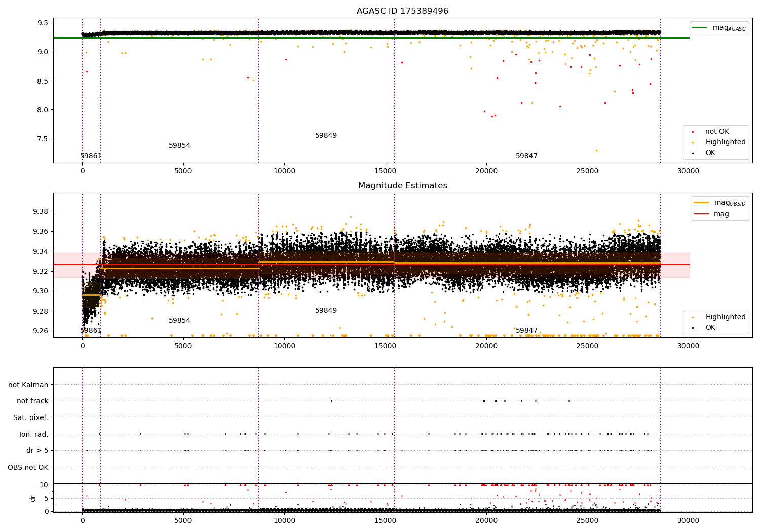The width and height of the screenshot is (760, 532).
Task: Click the AGASC ID 175389496 plot title
Action: coord(402,11)
